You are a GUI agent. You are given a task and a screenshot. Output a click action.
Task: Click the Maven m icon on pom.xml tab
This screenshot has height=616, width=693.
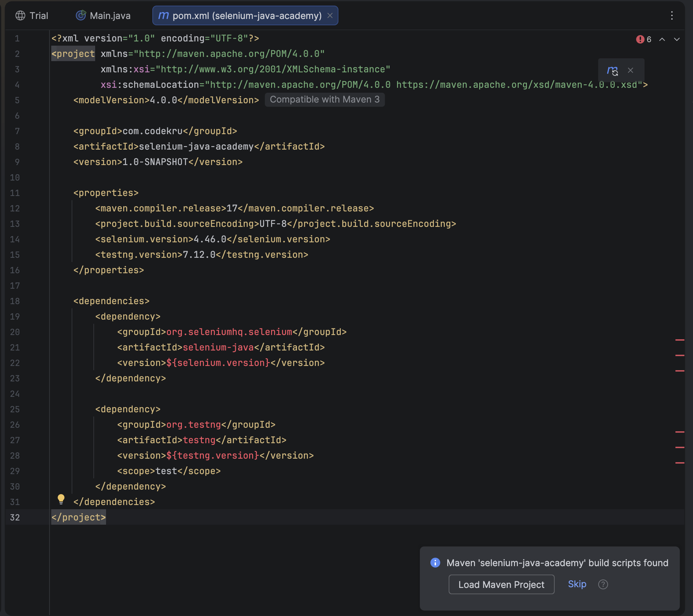[x=163, y=15]
